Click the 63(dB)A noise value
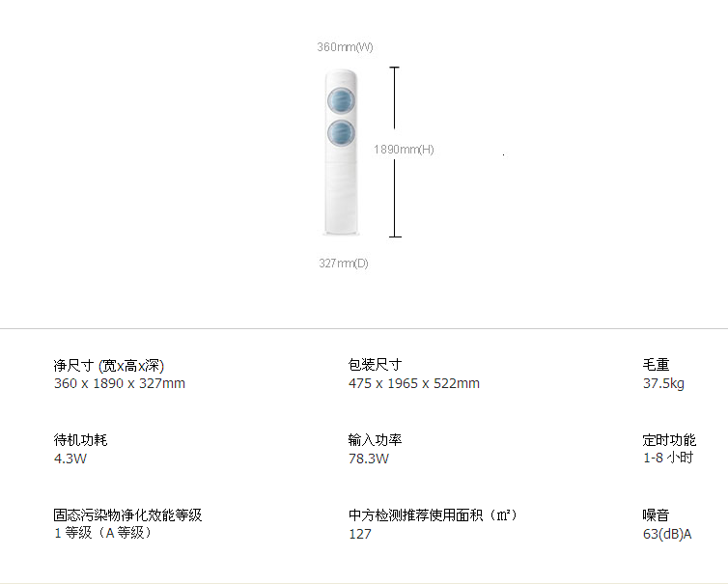 pyautogui.click(x=667, y=534)
